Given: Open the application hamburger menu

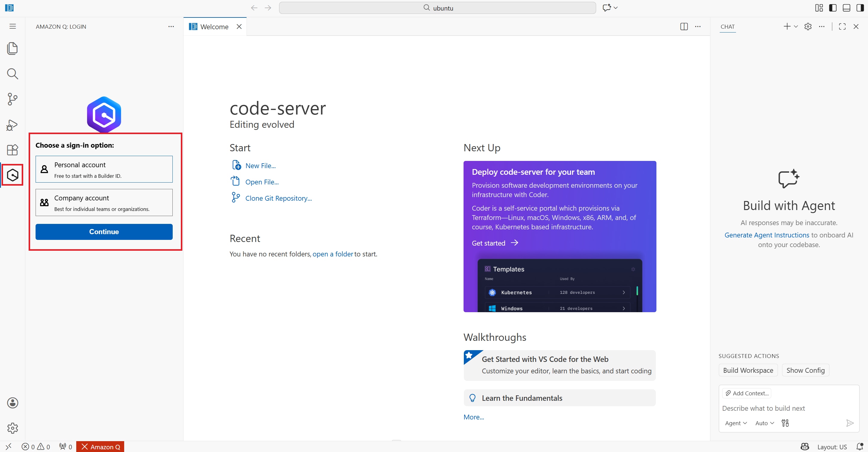Looking at the screenshot, I should [x=12, y=26].
